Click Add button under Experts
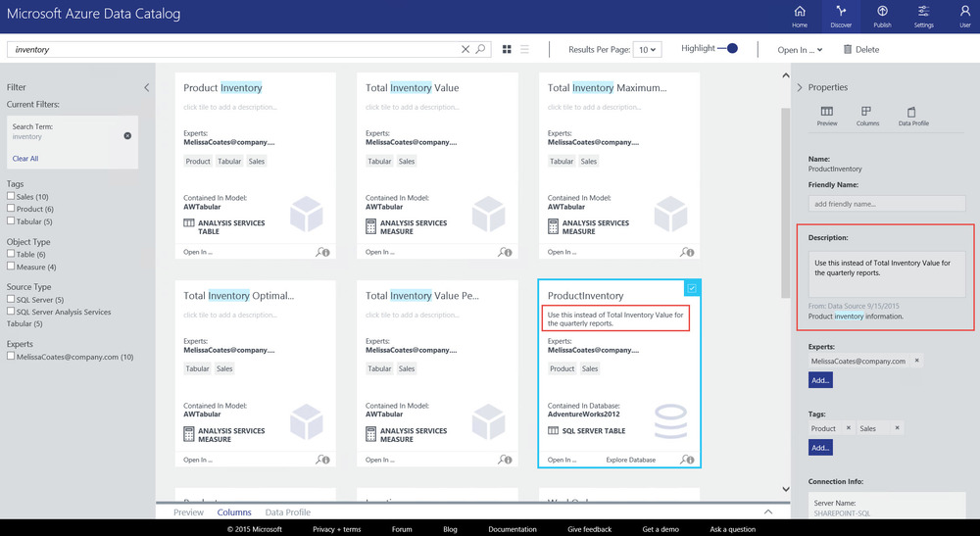Viewport: 980px width, 536px height. [x=820, y=380]
